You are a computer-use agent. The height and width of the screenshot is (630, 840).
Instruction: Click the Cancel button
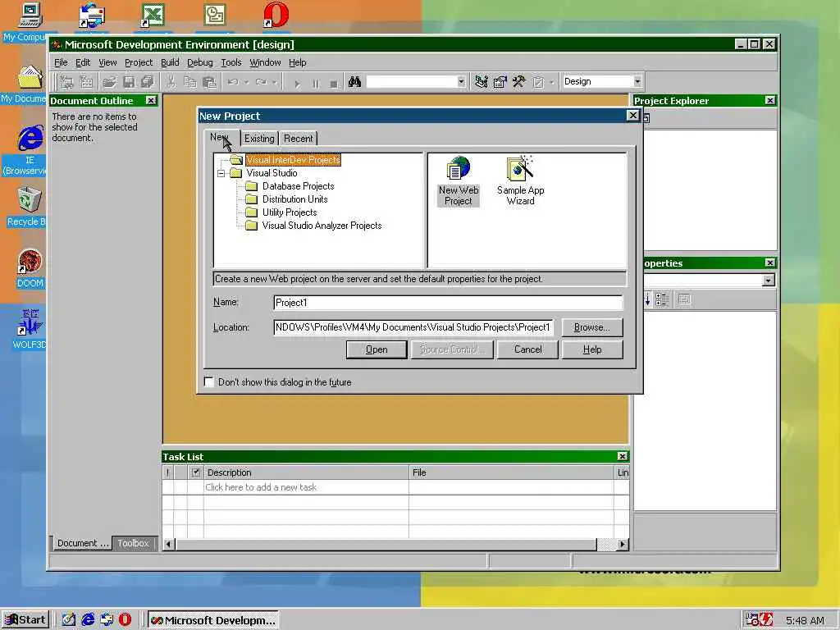tap(527, 349)
